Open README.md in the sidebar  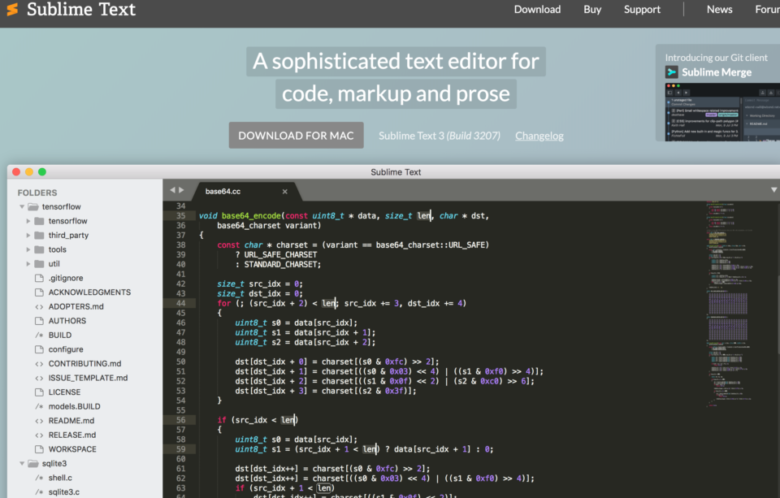pyautogui.click(x=71, y=421)
